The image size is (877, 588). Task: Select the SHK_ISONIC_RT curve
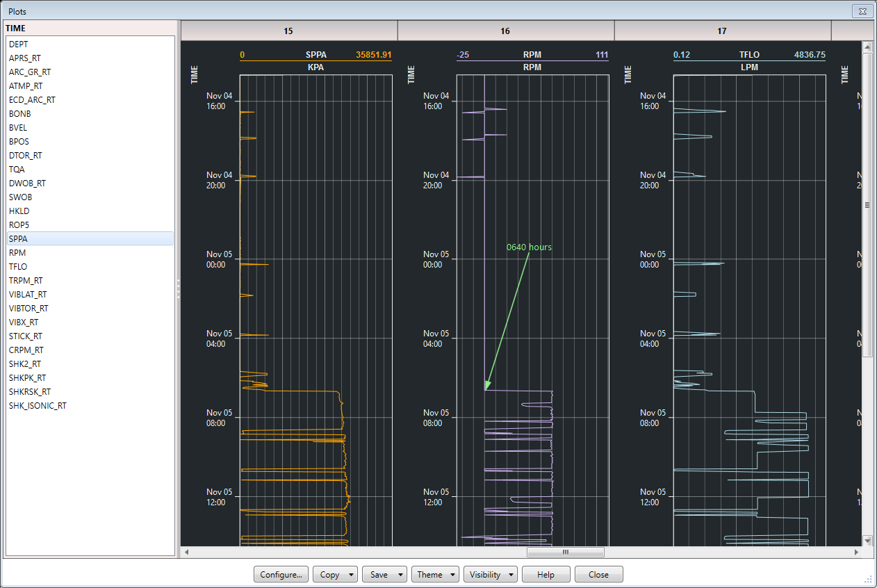click(x=38, y=405)
